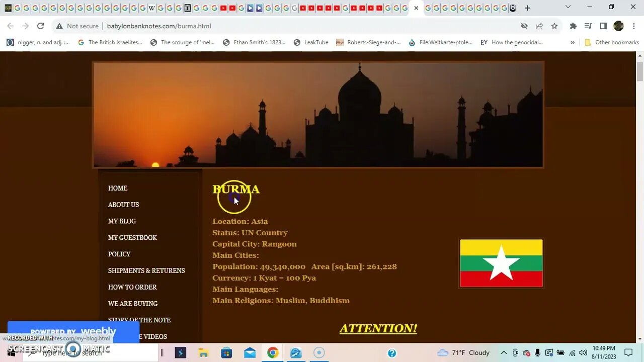Click the ATTENTION! heading
Screen dimensions: 644x362
click(x=378, y=328)
